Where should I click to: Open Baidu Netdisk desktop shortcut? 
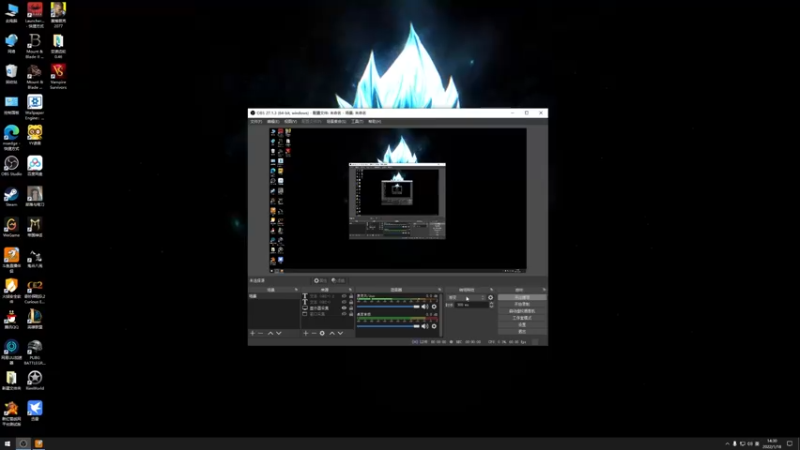(35, 166)
